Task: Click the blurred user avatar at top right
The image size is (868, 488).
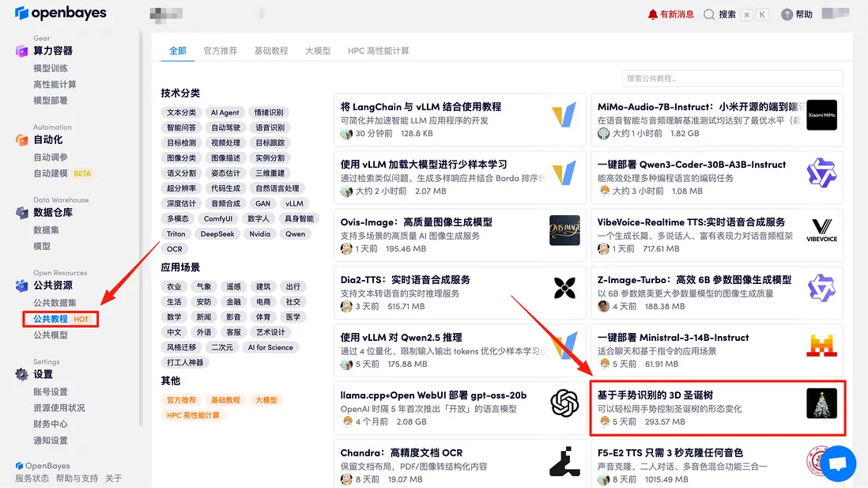Action: pos(836,13)
